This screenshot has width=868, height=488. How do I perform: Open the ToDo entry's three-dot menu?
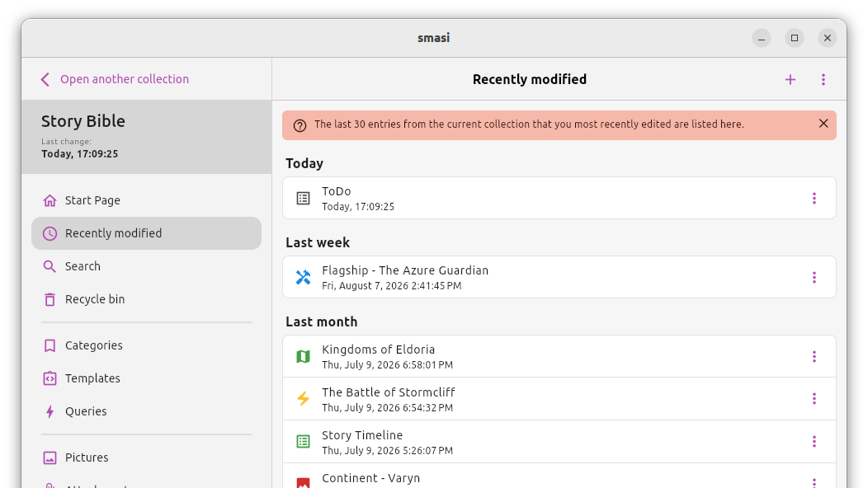point(814,198)
